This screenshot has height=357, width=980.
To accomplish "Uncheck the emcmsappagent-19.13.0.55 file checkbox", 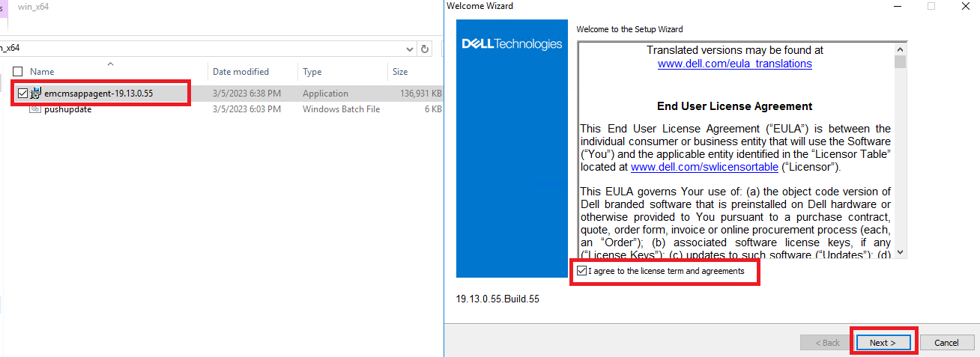I will [22, 94].
